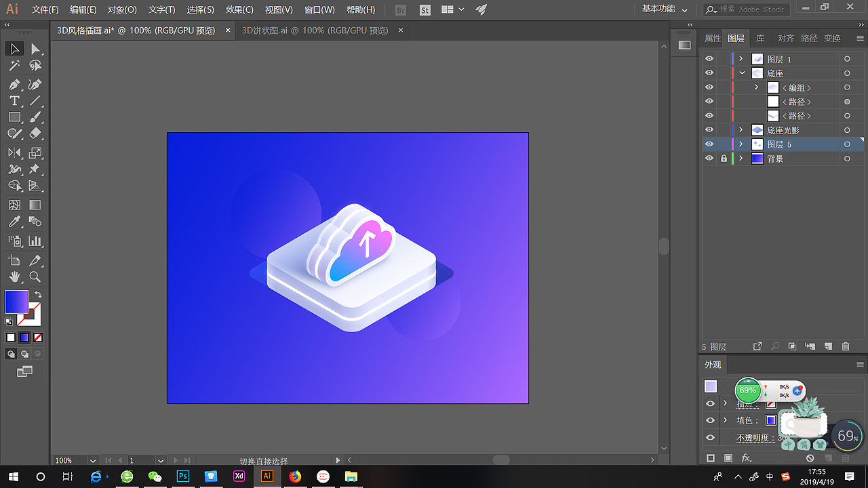Select the Width tool
Image resolution: width=868 pixels, height=488 pixels.
point(14,169)
